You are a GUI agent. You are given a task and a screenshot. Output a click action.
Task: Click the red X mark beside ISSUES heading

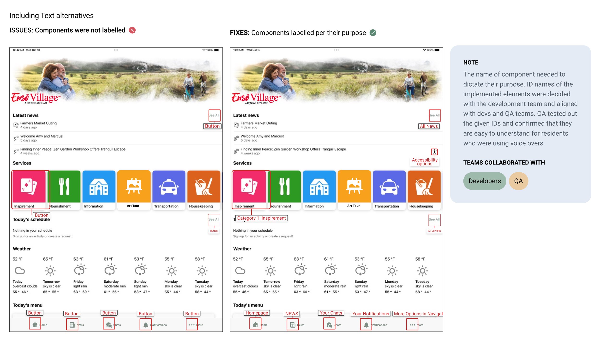point(132,30)
